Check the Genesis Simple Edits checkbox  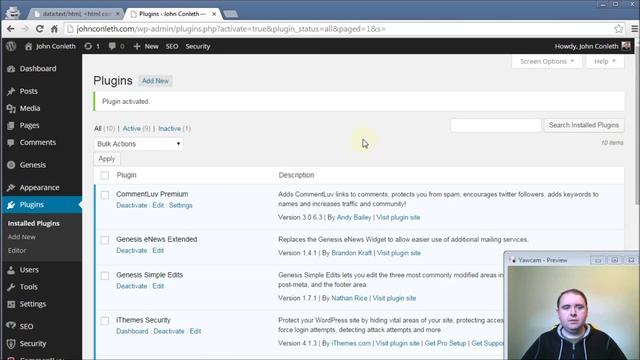tap(105, 276)
